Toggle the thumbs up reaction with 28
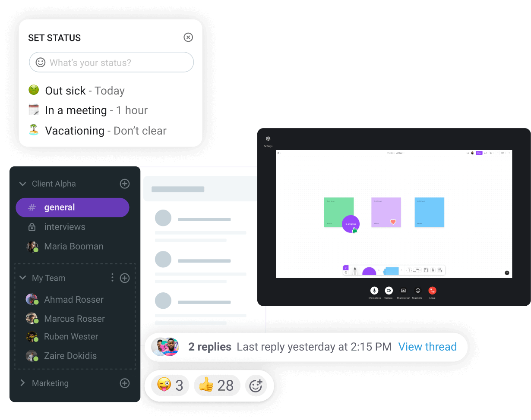Image resolution: width=531 pixels, height=420 pixels. coord(217,386)
